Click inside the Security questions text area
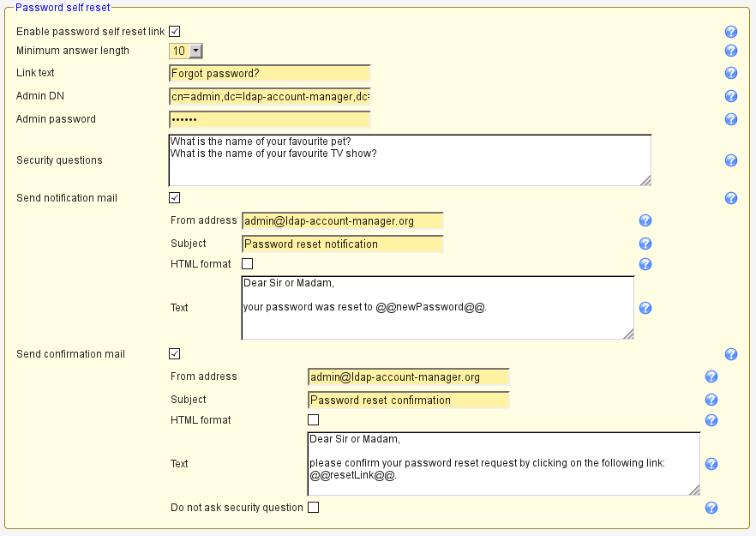This screenshot has width=756, height=536. tap(409, 160)
